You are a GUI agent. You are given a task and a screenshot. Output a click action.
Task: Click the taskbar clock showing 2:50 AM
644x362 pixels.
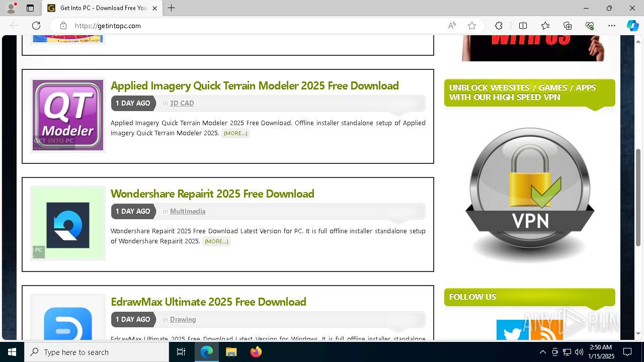(x=601, y=352)
